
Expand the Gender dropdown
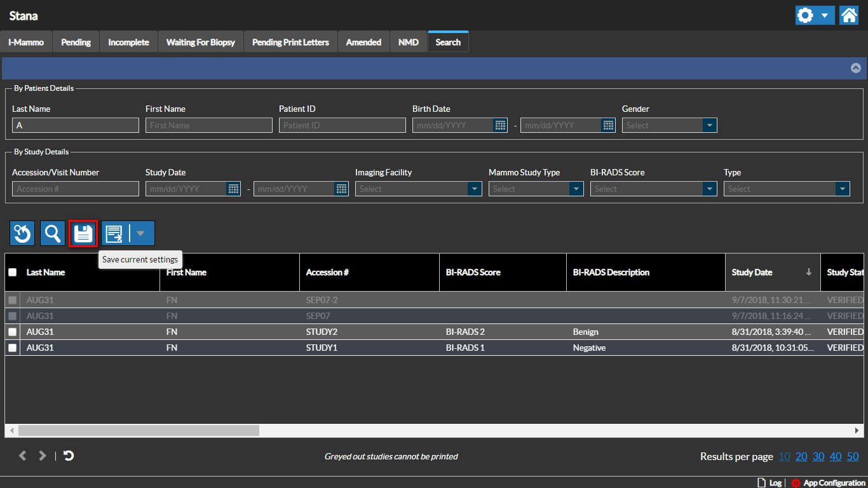pyautogui.click(x=710, y=125)
